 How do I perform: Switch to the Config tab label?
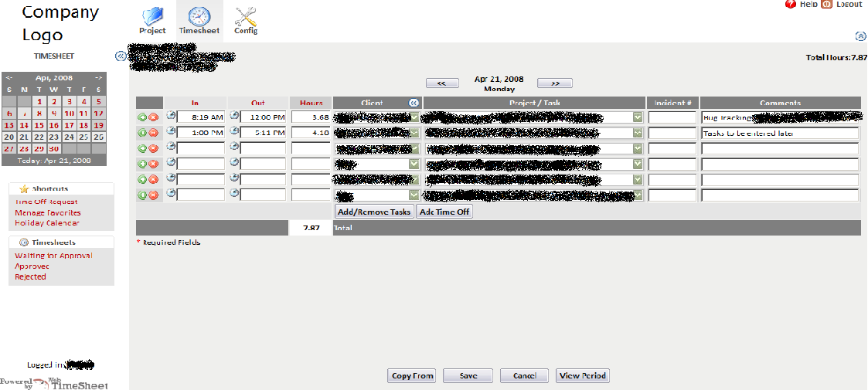point(246,31)
